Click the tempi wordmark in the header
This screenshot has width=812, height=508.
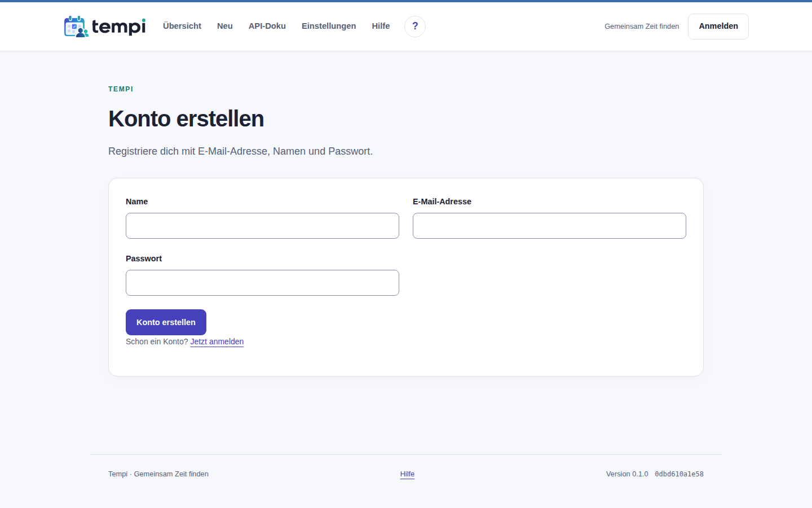coord(118,27)
